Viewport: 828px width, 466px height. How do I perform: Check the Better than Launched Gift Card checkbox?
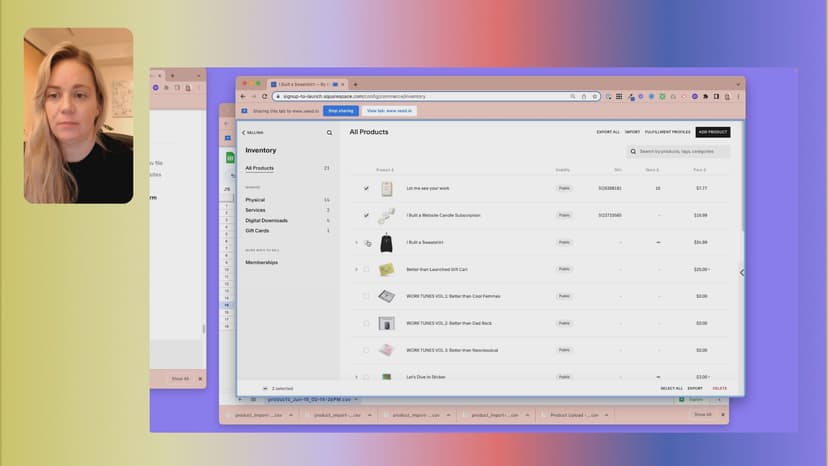click(366, 269)
